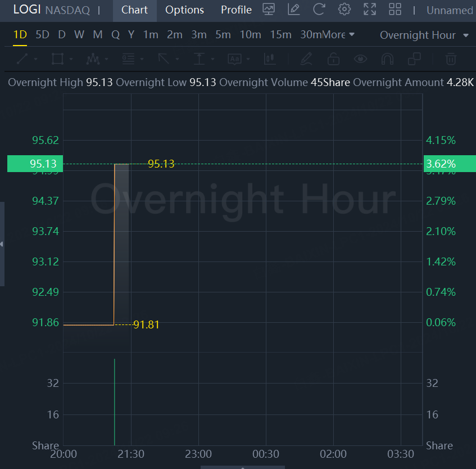The width and height of the screenshot is (476, 469).
Task: Click the draw/edit pencil icon in top bar
Action: click(293, 10)
